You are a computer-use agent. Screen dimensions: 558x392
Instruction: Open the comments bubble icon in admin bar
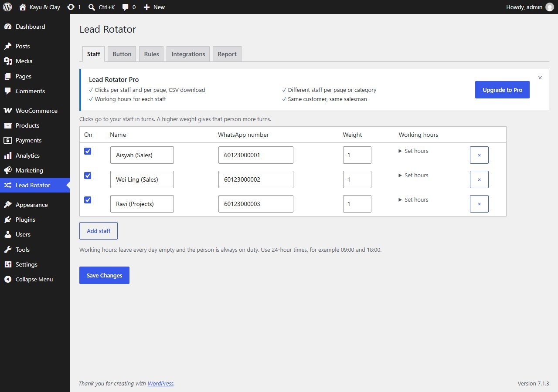pos(126,7)
